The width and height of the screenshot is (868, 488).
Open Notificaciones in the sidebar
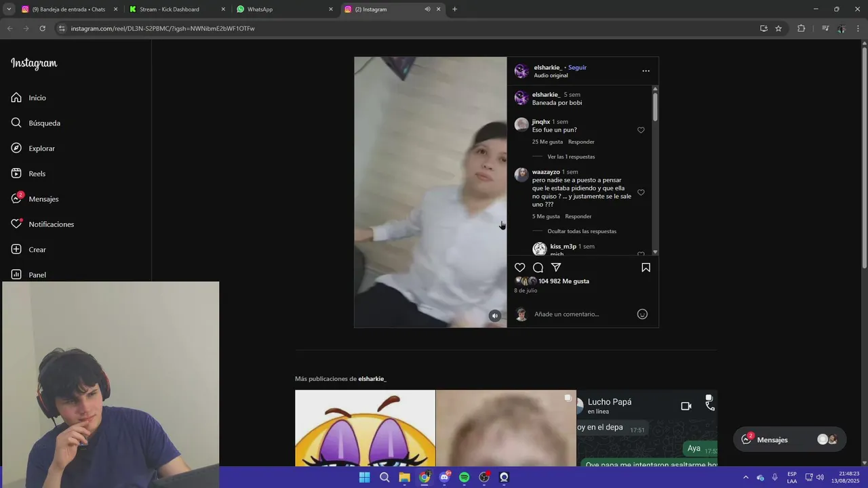pos(42,224)
